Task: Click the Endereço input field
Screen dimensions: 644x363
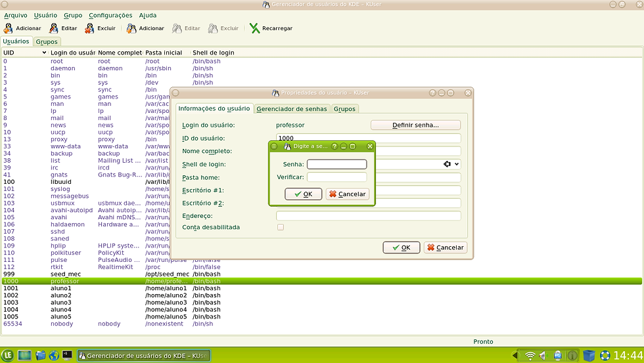Action: [x=369, y=216]
